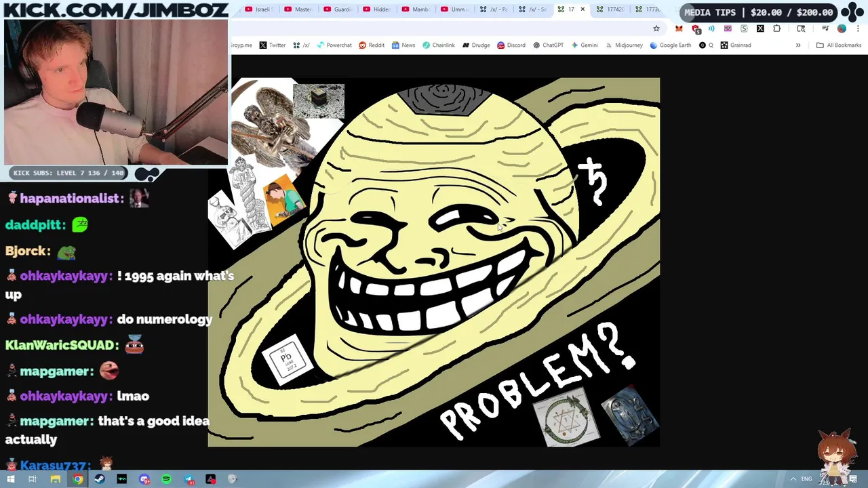
Task: Switch to the Israeli YouTube tab
Action: click(x=258, y=9)
